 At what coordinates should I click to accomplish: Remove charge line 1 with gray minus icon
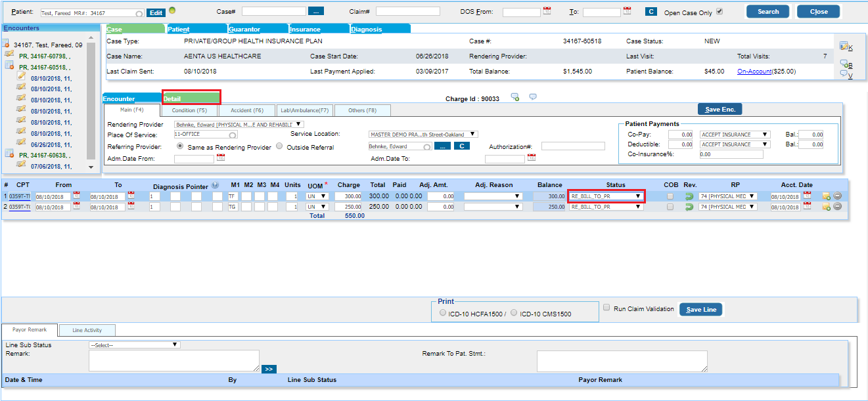pos(838,196)
